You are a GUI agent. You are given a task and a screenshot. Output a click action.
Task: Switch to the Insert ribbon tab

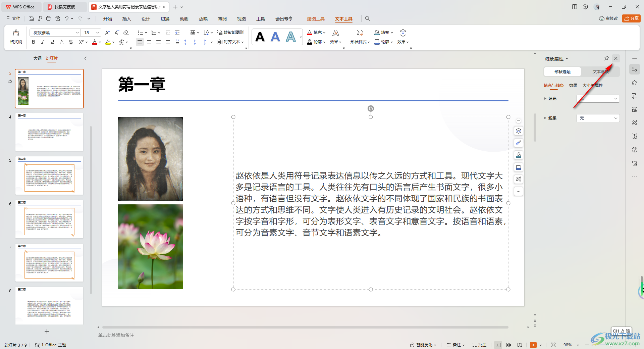tap(127, 19)
